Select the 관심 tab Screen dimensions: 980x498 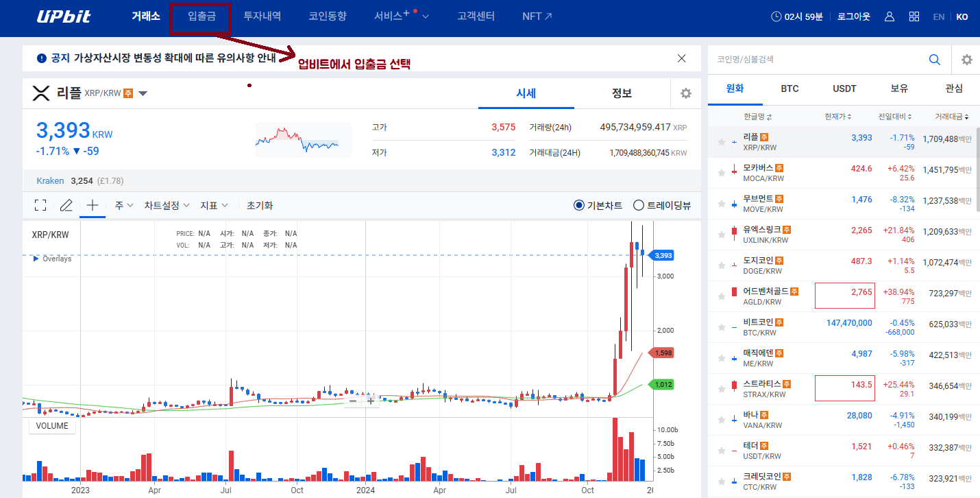click(953, 88)
